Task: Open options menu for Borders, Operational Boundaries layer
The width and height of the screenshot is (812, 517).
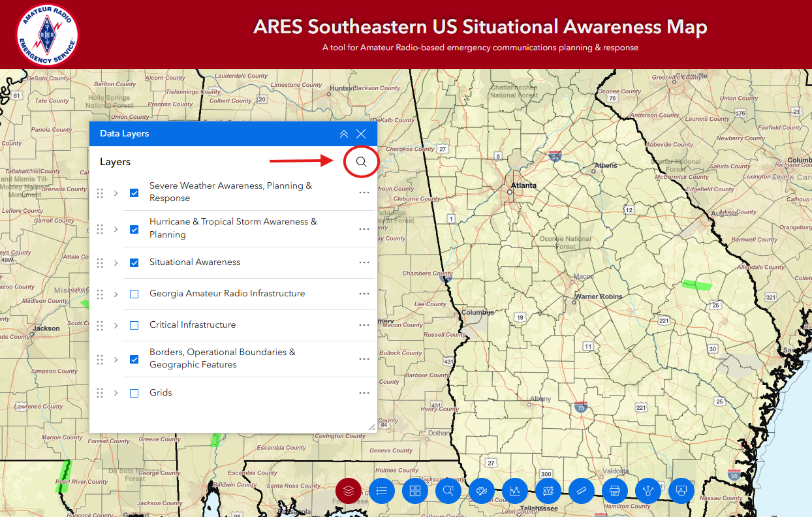Action: [364, 359]
